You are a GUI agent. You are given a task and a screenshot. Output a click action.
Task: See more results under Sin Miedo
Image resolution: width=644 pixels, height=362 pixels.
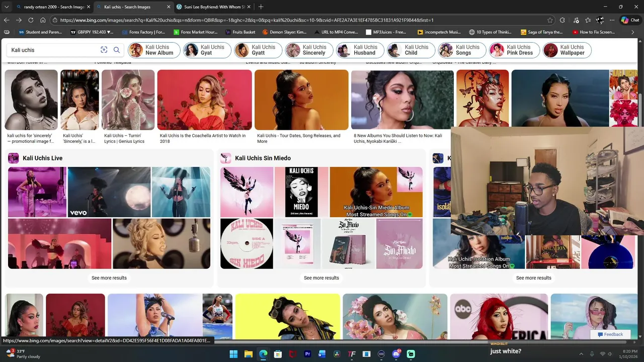(321, 278)
